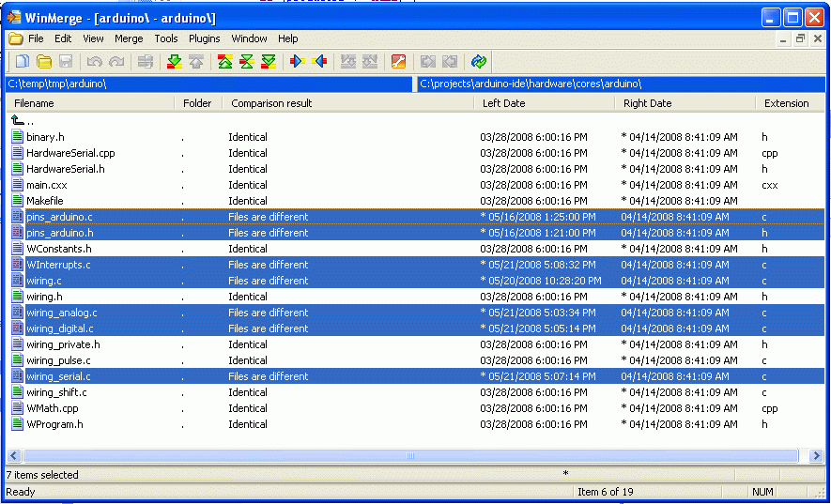This screenshot has height=504, width=831.
Task: Open the Window menu
Action: (249, 38)
